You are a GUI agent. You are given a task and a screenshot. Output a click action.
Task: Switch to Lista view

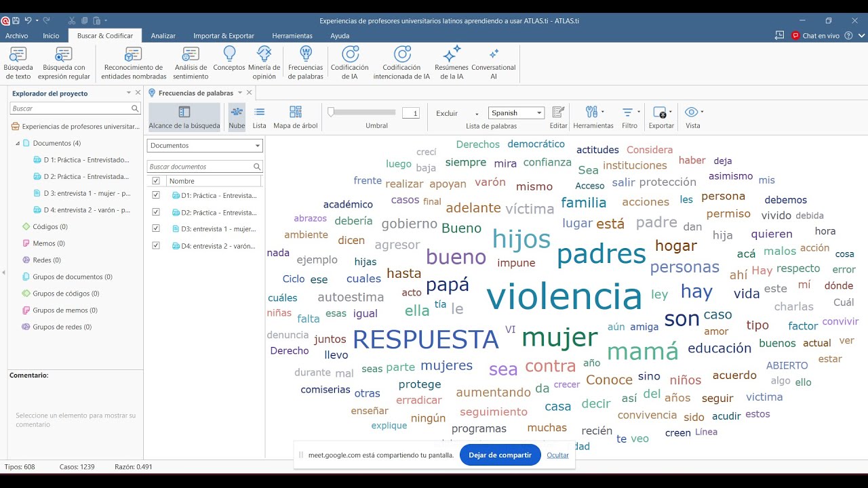(259, 117)
